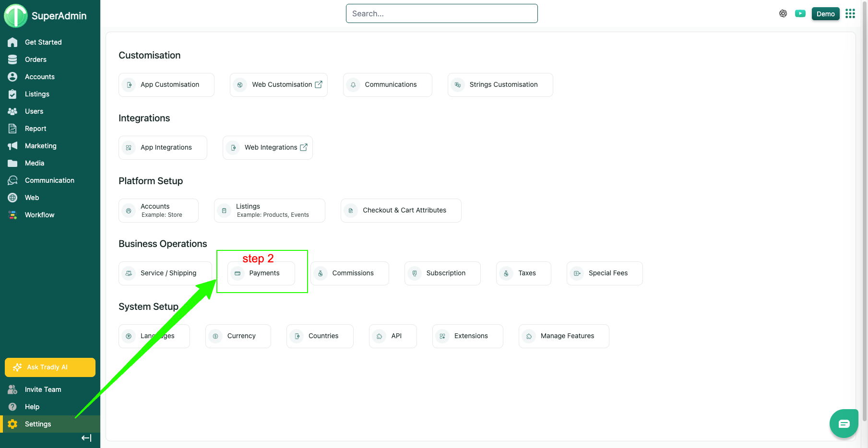Click the page's vertical scrollbar
The height and width of the screenshot is (448, 868).
click(864, 216)
